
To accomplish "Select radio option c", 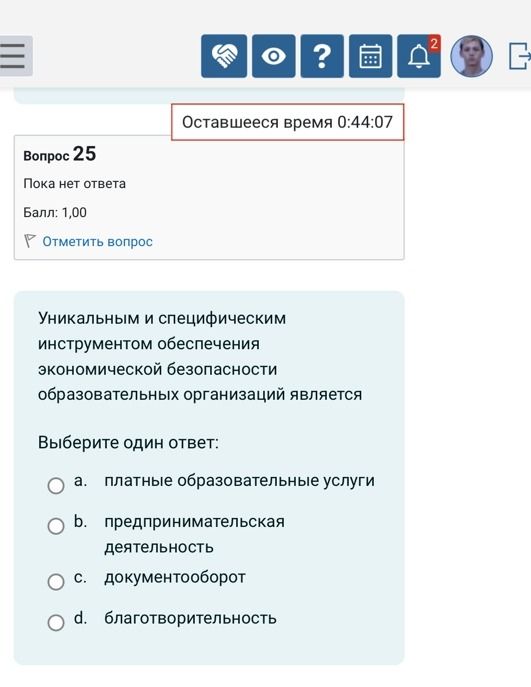I will click(56, 582).
